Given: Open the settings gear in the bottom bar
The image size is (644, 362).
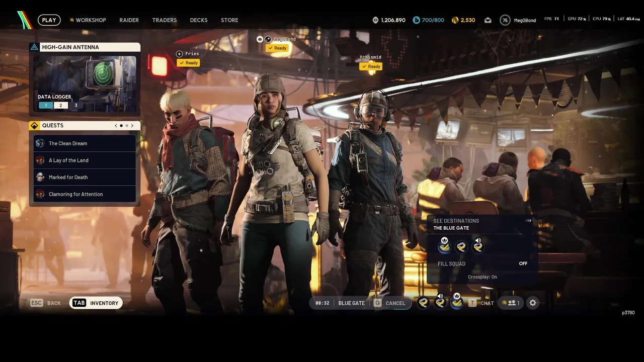Looking at the screenshot, I should pyautogui.click(x=533, y=303).
